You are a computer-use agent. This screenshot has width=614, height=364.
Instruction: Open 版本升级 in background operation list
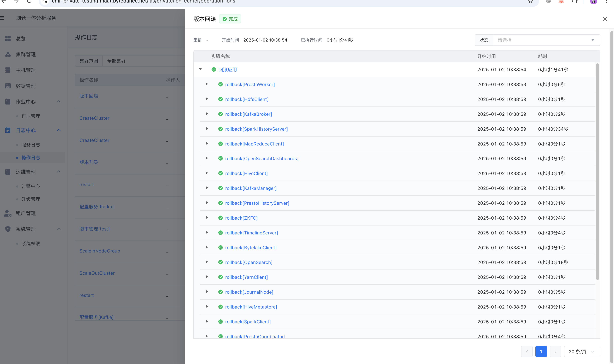(89, 162)
